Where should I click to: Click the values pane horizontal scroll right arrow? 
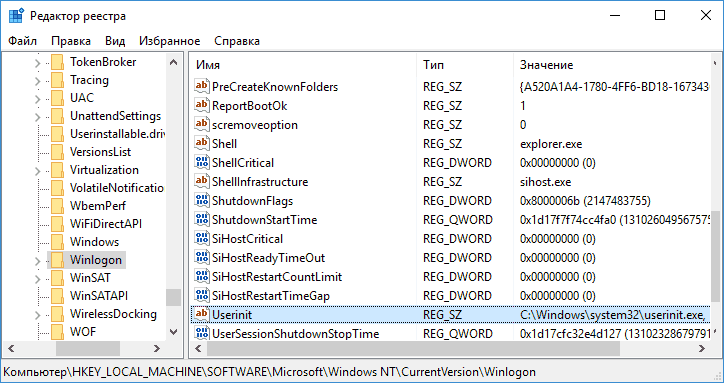point(702,348)
